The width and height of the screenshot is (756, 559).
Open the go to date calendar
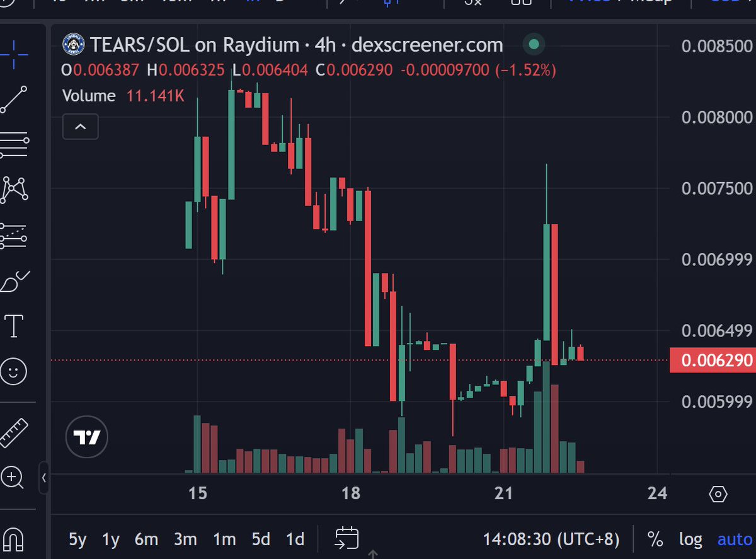coord(346,538)
